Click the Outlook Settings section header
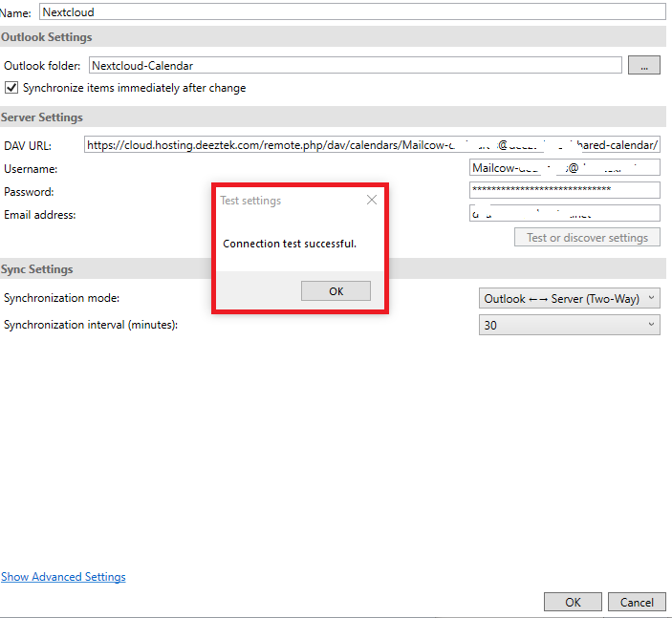 click(333, 37)
